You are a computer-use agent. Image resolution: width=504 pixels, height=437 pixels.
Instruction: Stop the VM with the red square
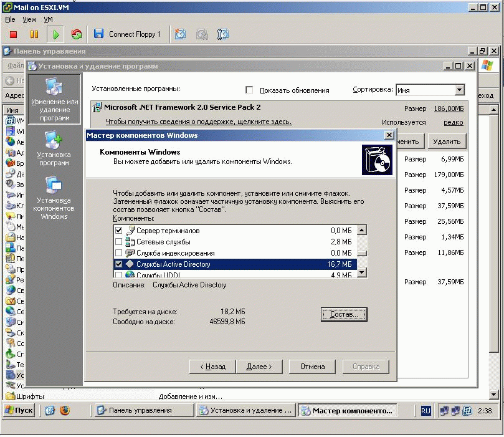point(13,34)
